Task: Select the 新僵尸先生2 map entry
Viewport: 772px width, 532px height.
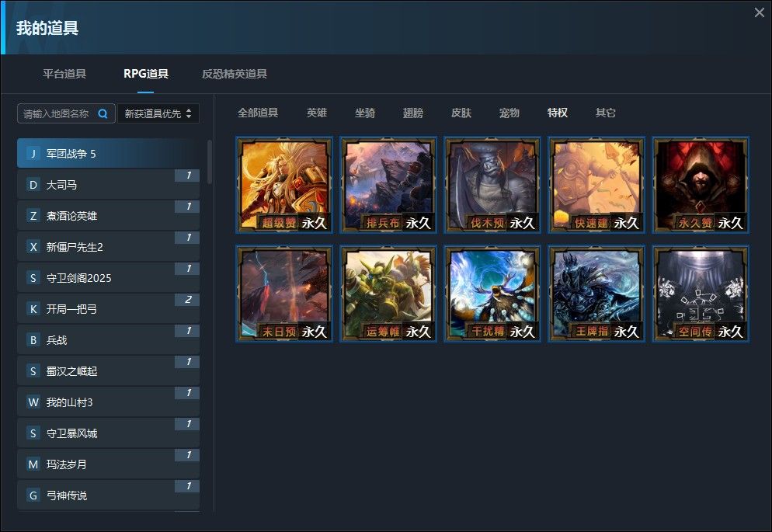Action: pos(108,246)
